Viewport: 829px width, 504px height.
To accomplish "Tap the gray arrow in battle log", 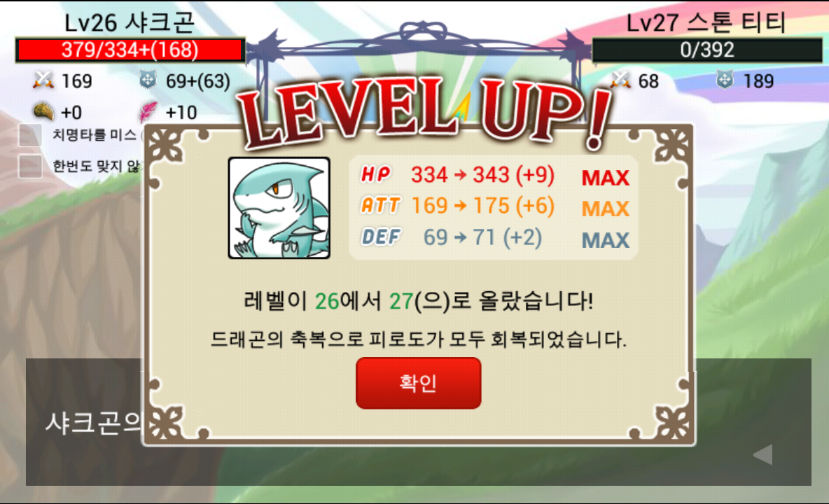I will (763, 454).
